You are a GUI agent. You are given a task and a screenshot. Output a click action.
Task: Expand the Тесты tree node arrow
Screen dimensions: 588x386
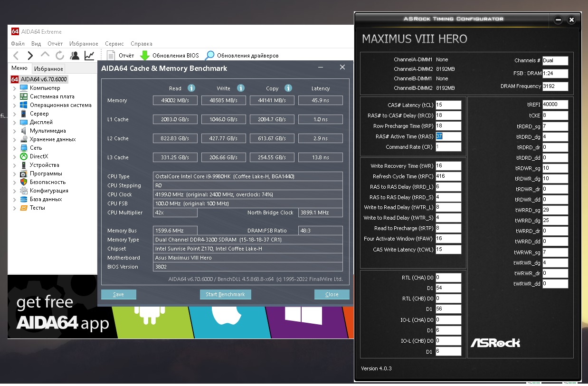(x=15, y=208)
